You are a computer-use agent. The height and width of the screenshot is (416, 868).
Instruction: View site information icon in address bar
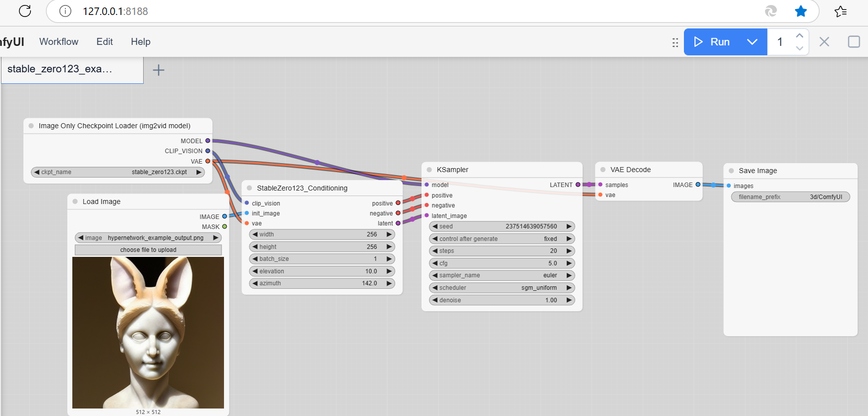[65, 11]
